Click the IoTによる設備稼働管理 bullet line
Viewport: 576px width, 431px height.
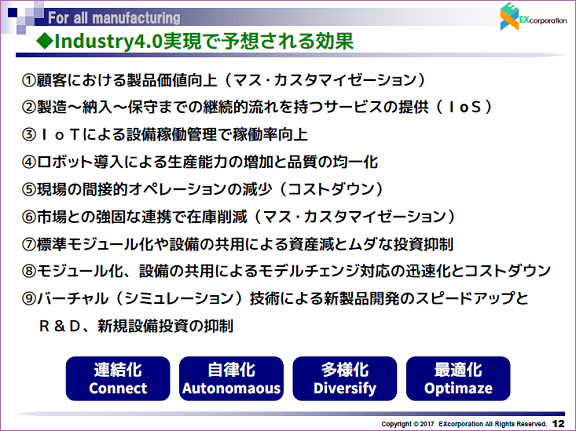[x=165, y=135]
